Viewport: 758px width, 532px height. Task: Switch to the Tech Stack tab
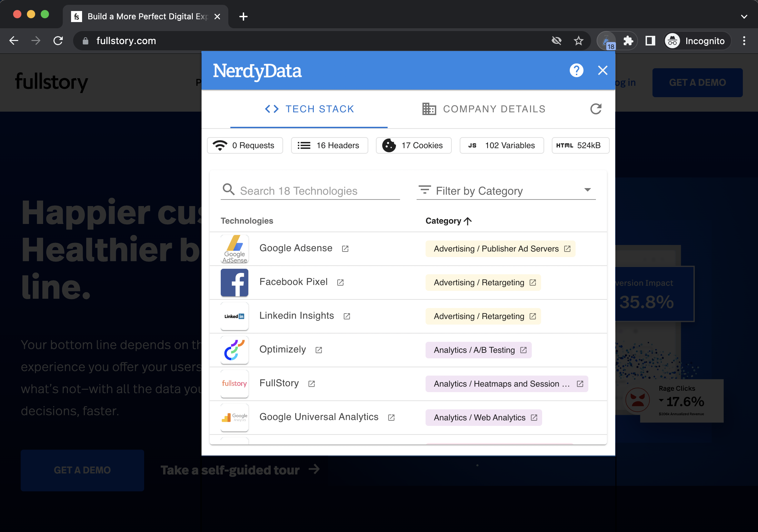click(x=309, y=109)
